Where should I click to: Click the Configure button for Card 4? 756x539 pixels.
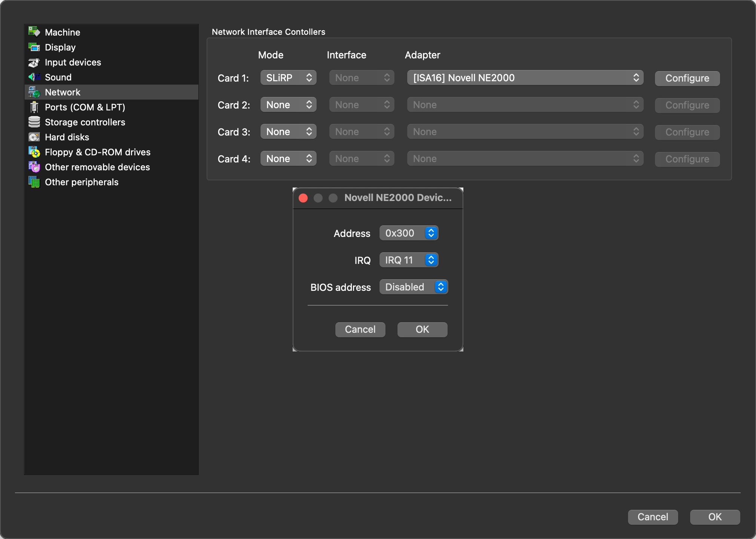pyautogui.click(x=687, y=159)
